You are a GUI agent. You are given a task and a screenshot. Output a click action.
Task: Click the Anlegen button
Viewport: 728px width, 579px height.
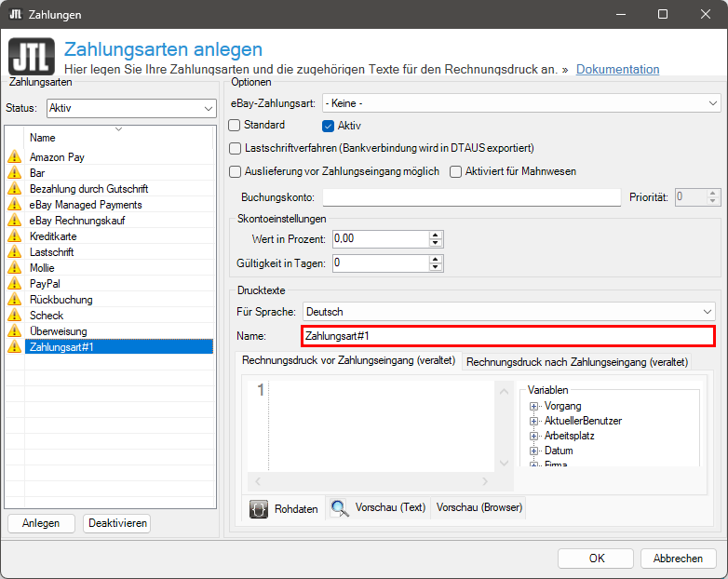pyautogui.click(x=41, y=523)
